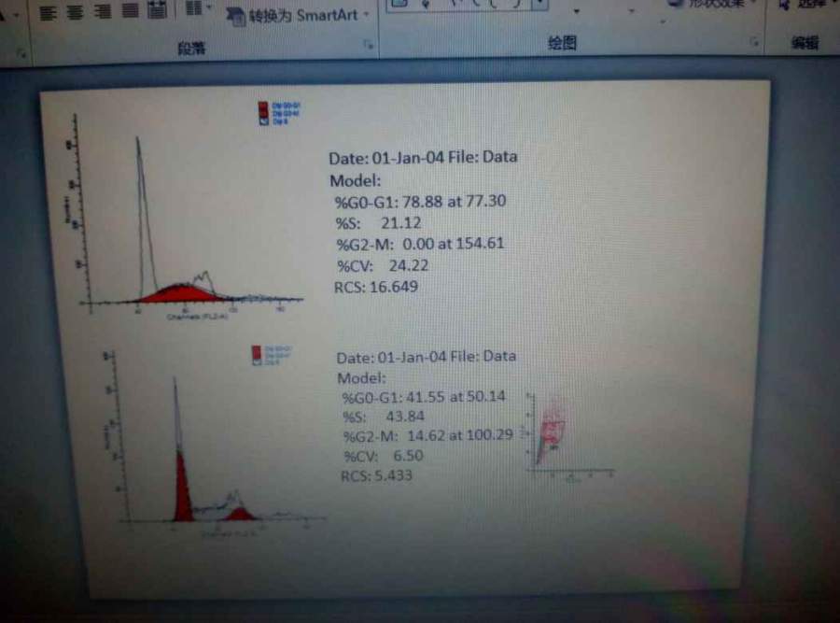The image size is (840, 623).
Task: Select the small scatter plot image
Action: tap(569, 437)
